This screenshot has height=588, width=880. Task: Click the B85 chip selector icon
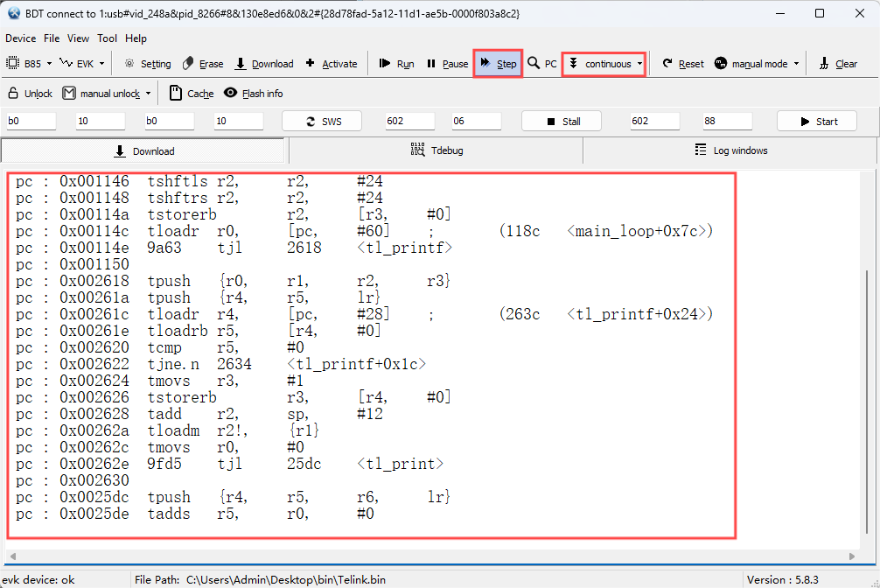[12, 64]
